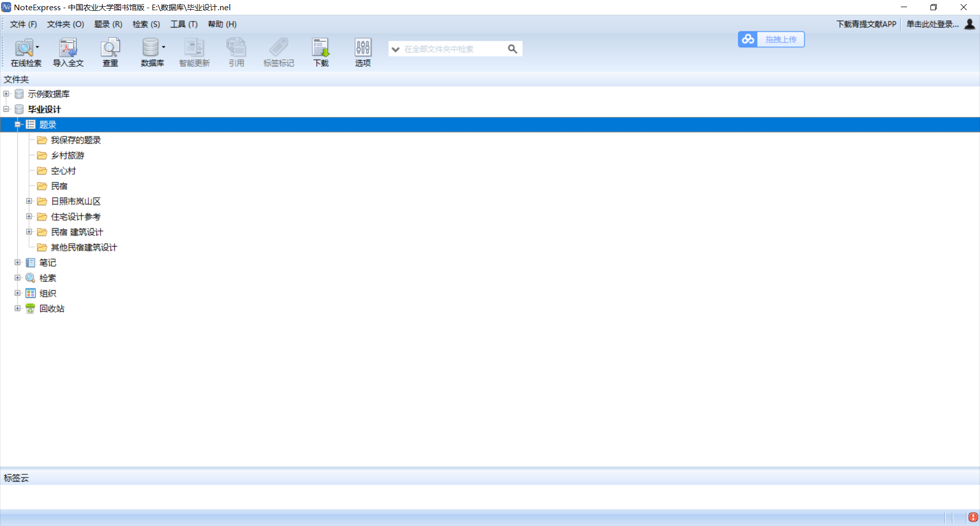
Task: Click the 查重 duplicate check icon
Action: pyautogui.click(x=110, y=49)
